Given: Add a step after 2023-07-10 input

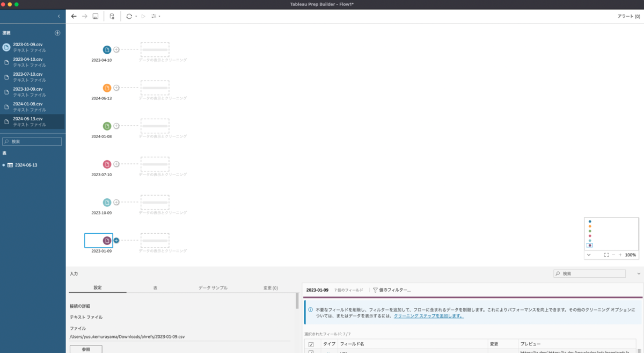Looking at the screenshot, I should point(116,164).
